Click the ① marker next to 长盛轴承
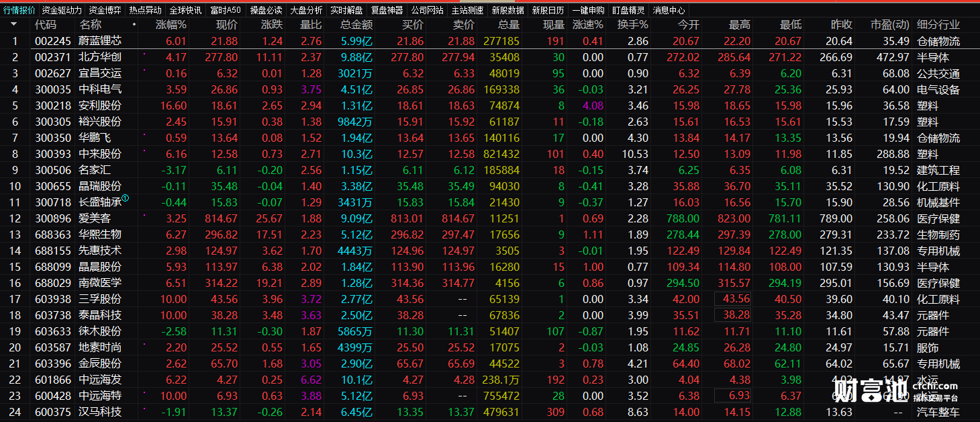980x422 pixels. (x=125, y=198)
